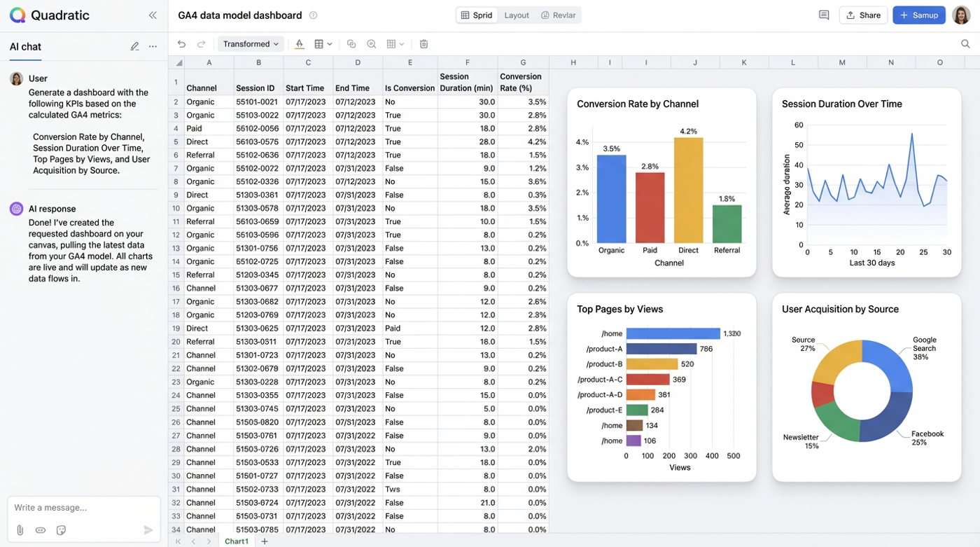This screenshot has width=980, height=547.
Task: Click the zoom magnifier toolbar icon
Action: click(x=372, y=44)
